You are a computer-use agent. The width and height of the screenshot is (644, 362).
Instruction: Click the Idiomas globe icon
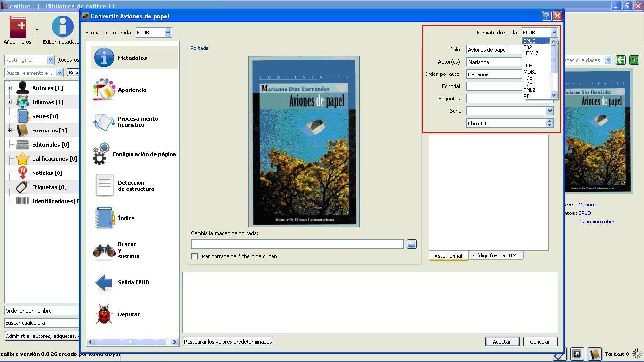pos(22,102)
